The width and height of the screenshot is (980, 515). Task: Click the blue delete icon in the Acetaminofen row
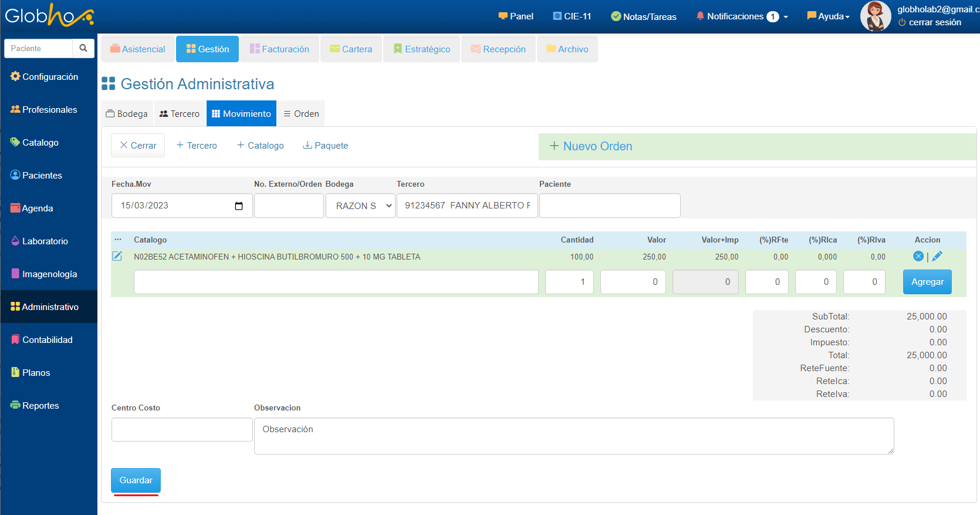tap(918, 256)
